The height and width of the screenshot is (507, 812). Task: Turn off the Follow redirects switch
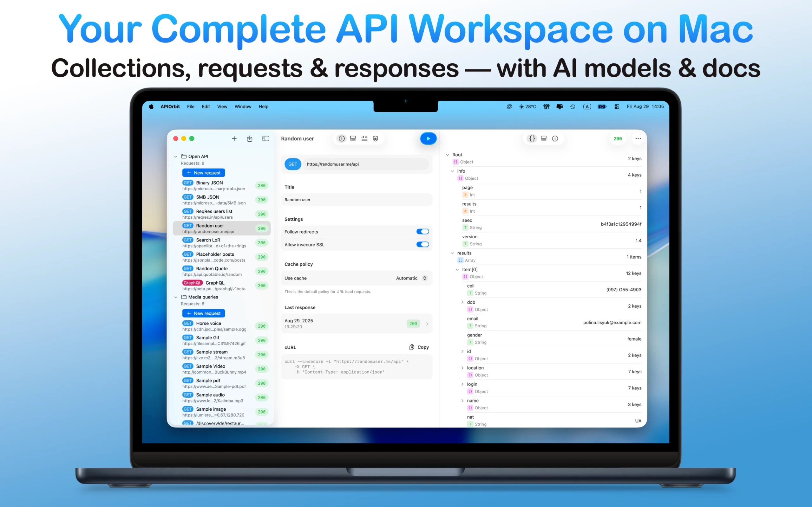pyautogui.click(x=422, y=232)
